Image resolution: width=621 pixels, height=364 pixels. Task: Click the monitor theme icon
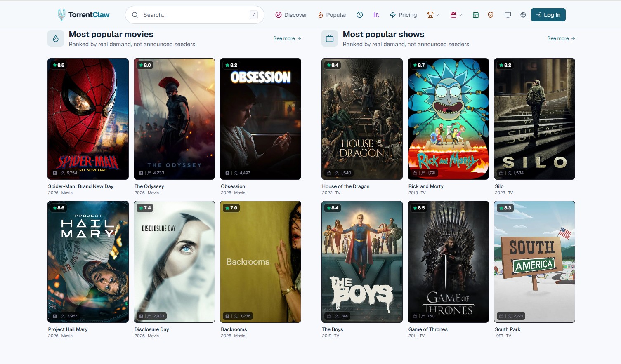tap(508, 15)
